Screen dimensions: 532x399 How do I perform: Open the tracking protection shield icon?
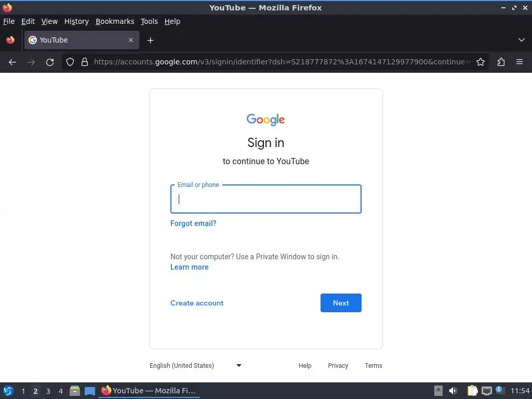pos(70,62)
